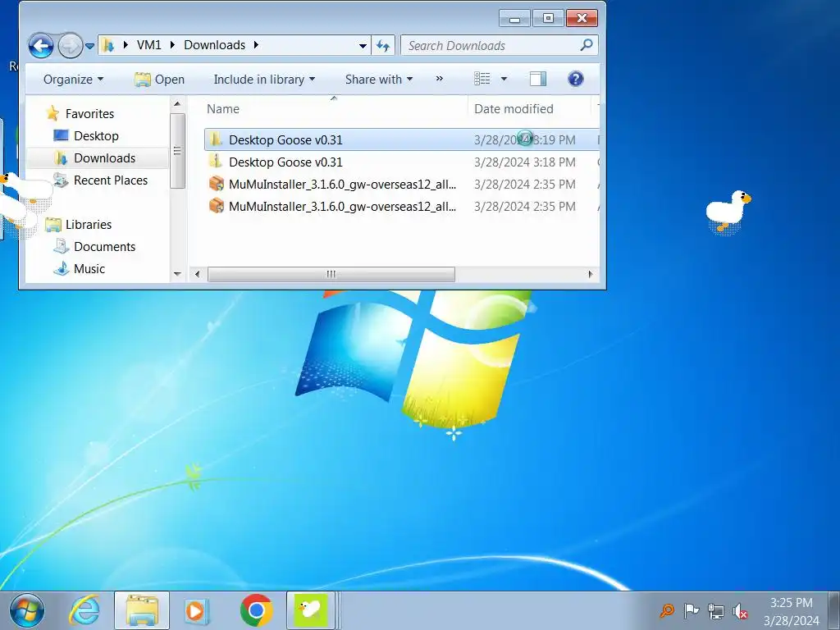Screen dimensions: 840x630
Task: Click the Open toolbar button
Action: (x=160, y=80)
